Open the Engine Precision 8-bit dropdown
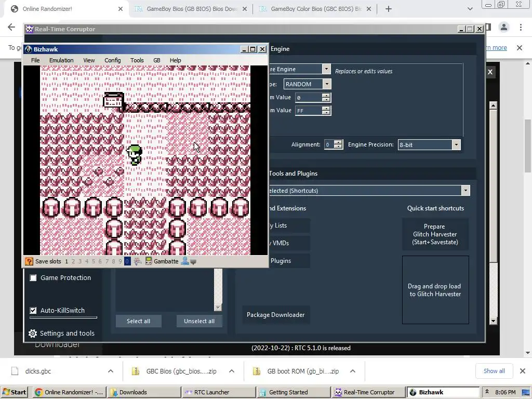Viewport: 532px width, 399px height. pyautogui.click(x=456, y=145)
